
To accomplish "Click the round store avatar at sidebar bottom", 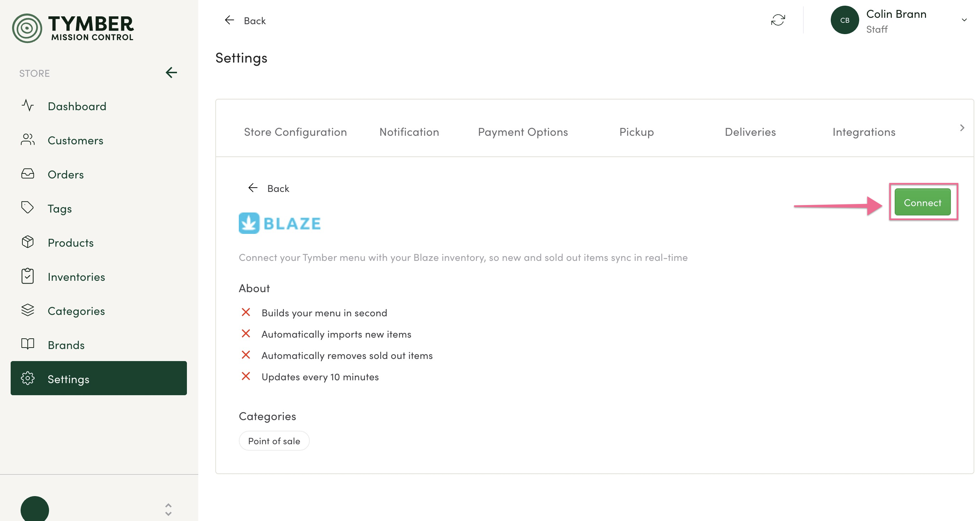I will (x=34, y=509).
